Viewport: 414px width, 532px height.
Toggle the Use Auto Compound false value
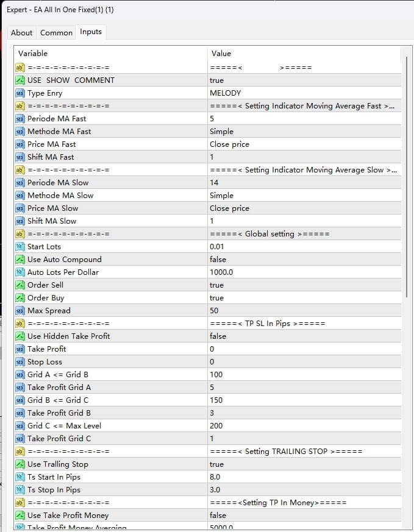[x=218, y=260]
